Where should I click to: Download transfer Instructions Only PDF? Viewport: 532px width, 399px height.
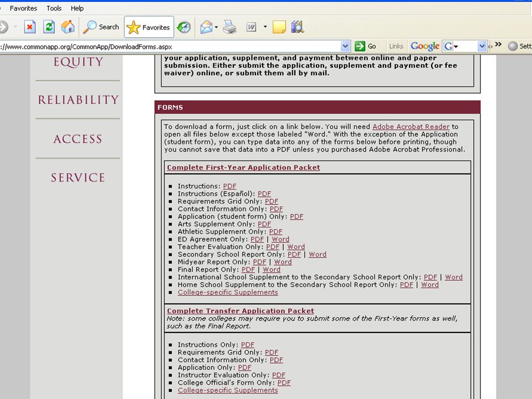[x=248, y=345]
